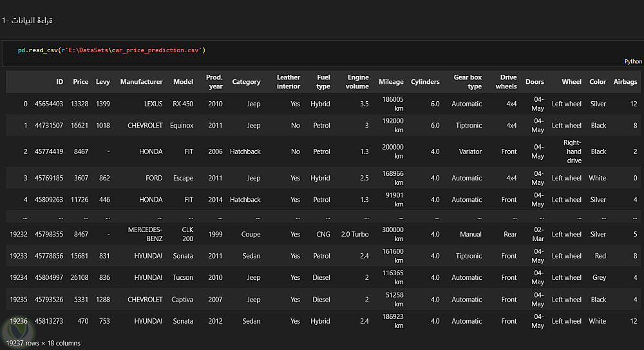Select the Manufacturer column header

coord(141,82)
